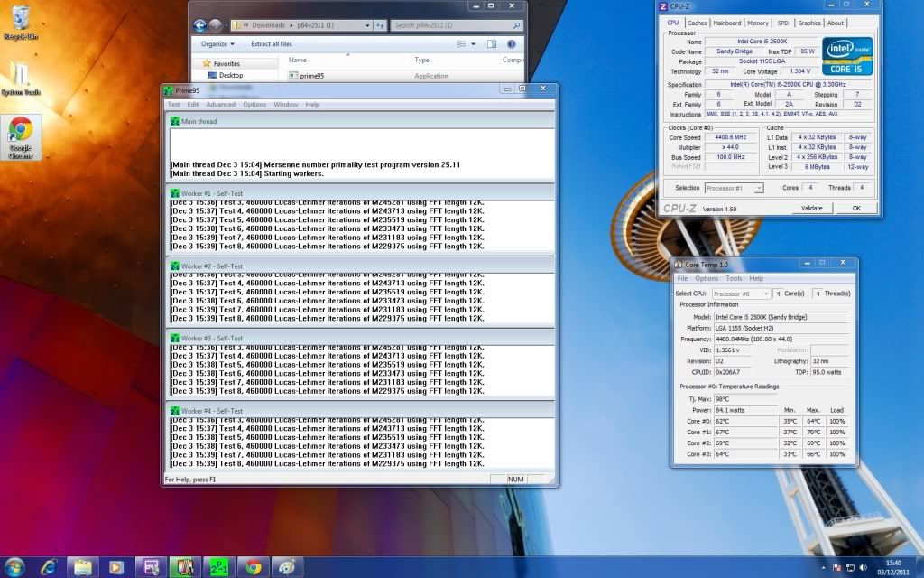Select Favorites in Explorer navigation pane
This screenshot has width=924, height=578.
click(x=226, y=64)
